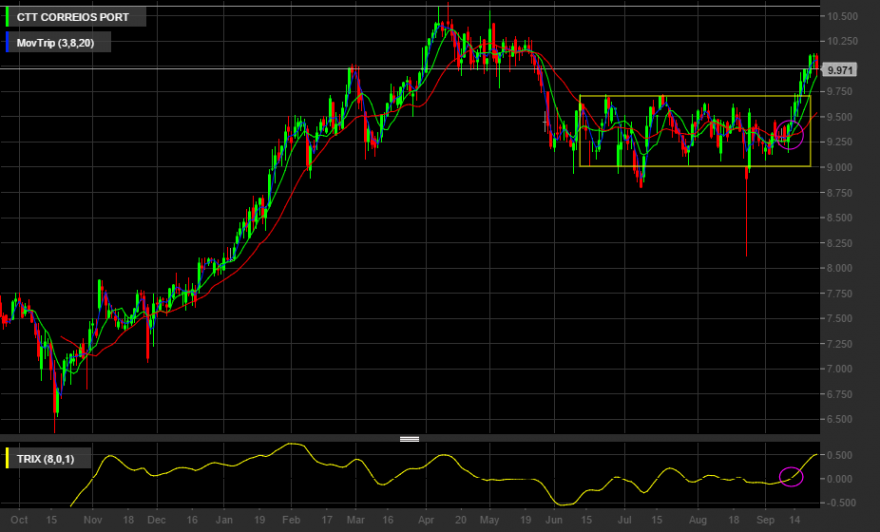Click the 6.500 price axis label
The image size is (880, 532).
(x=840, y=419)
